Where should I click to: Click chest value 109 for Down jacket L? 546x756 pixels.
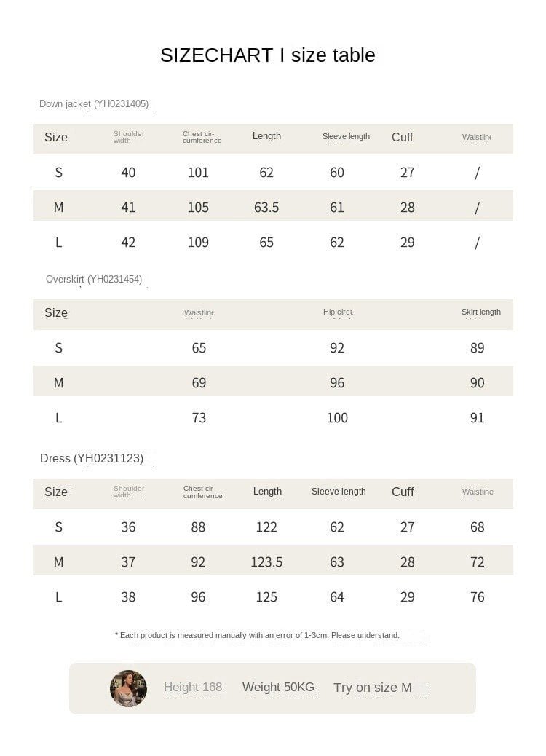point(198,242)
